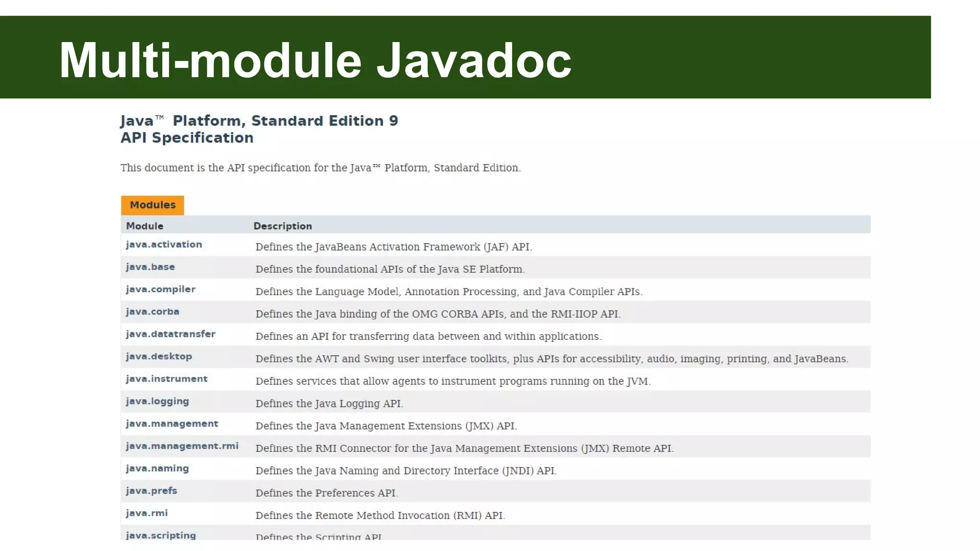
Task: Click the OMG CORBA APIs description
Action: tap(438, 314)
